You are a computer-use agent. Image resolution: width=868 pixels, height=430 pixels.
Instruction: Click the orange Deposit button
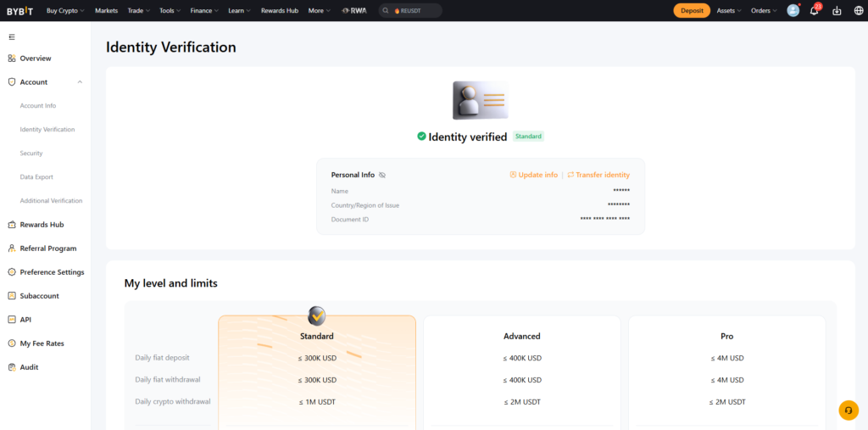point(692,10)
